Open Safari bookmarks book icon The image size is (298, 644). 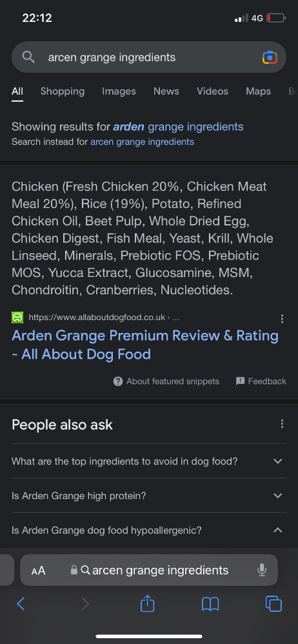(210, 604)
